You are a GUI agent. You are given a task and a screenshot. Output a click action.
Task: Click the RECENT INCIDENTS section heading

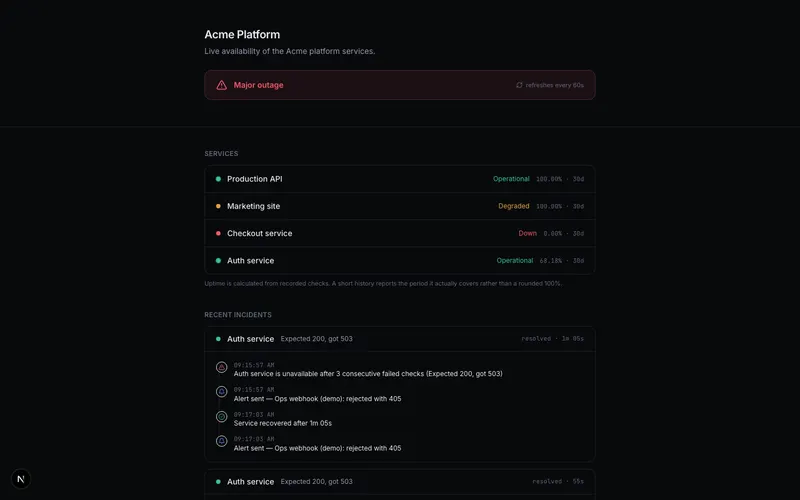[x=238, y=315]
